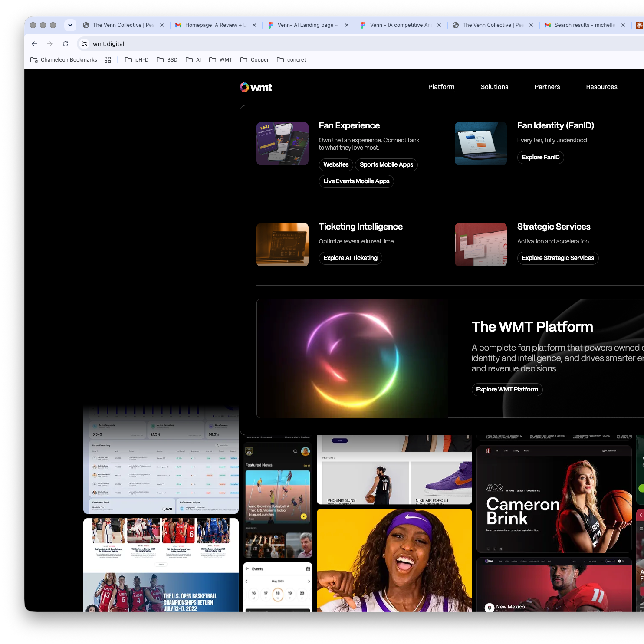Open the Partners nav menu
644x644 pixels.
point(547,87)
